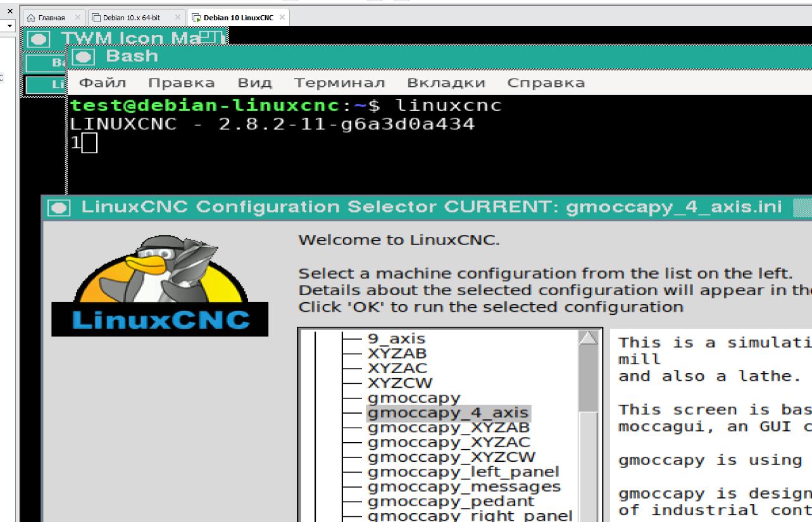Close the Debian 10.x 64-bit tab
The height and width of the screenshot is (522, 812).
pyautogui.click(x=177, y=18)
